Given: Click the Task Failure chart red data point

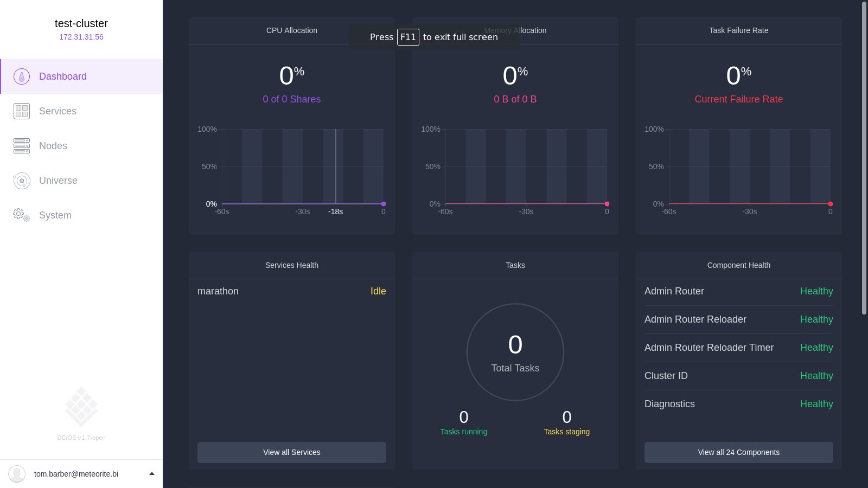Looking at the screenshot, I should coord(831,204).
